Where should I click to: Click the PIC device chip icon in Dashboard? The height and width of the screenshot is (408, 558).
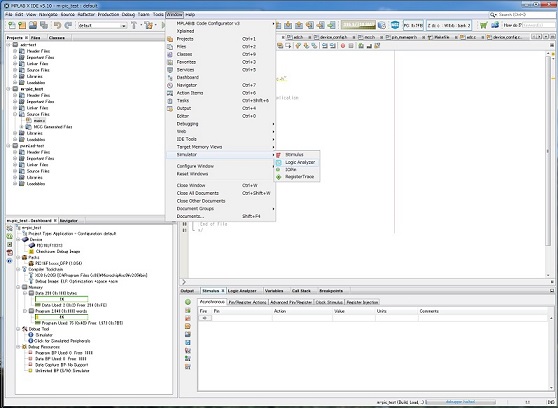coord(32,245)
